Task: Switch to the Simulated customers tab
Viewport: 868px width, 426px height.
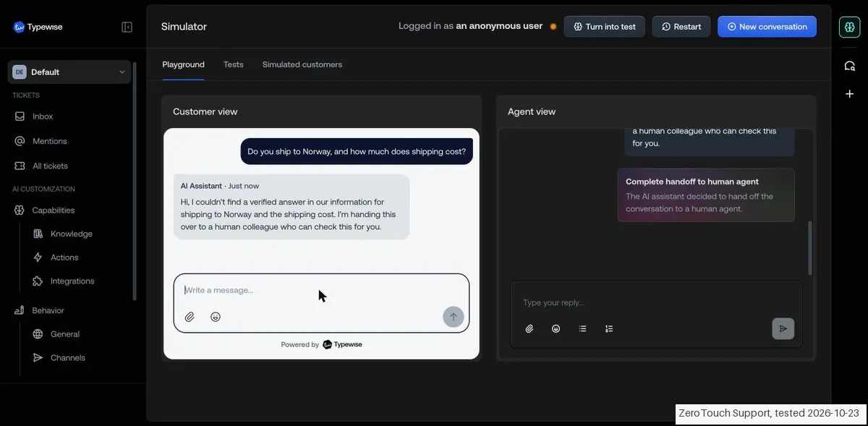Action: click(x=302, y=64)
